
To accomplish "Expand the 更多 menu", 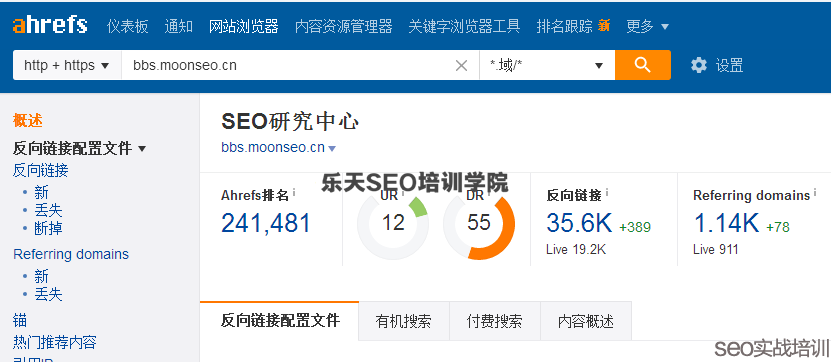I will [648, 26].
